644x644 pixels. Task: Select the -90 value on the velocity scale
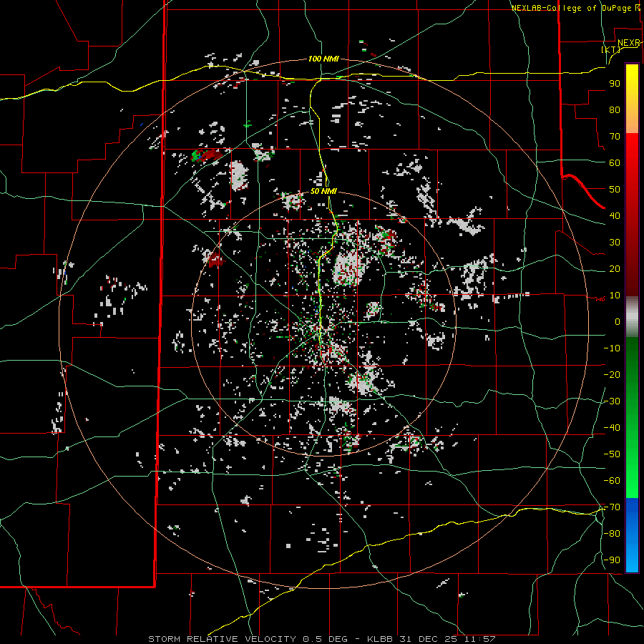[612, 560]
